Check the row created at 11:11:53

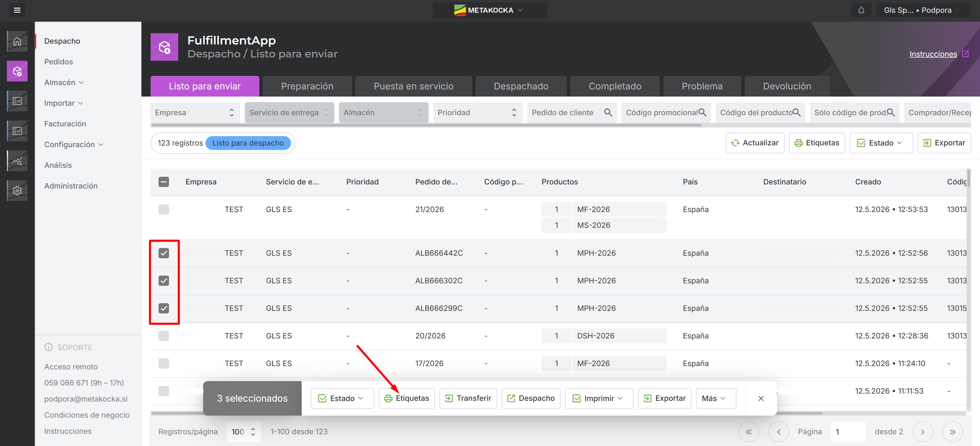click(x=164, y=391)
